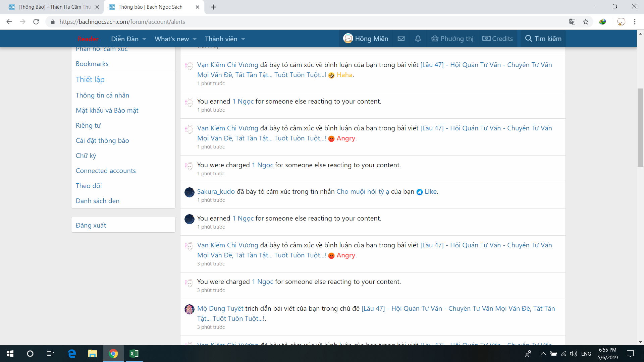644x362 pixels.
Task: Click the Tìm kiếm search icon
Action: click(x=529, y=39)
